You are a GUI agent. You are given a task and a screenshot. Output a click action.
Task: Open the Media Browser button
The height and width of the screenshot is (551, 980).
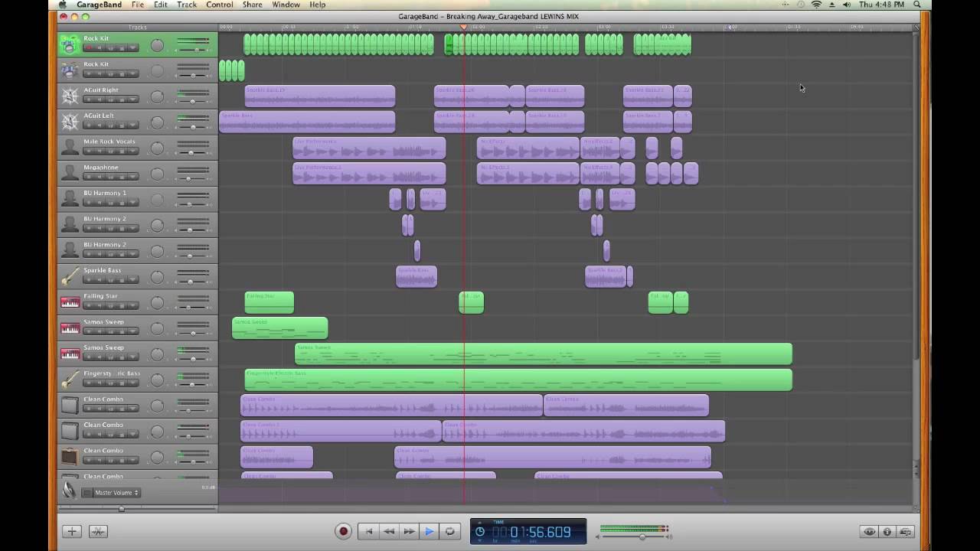[906, 531]
